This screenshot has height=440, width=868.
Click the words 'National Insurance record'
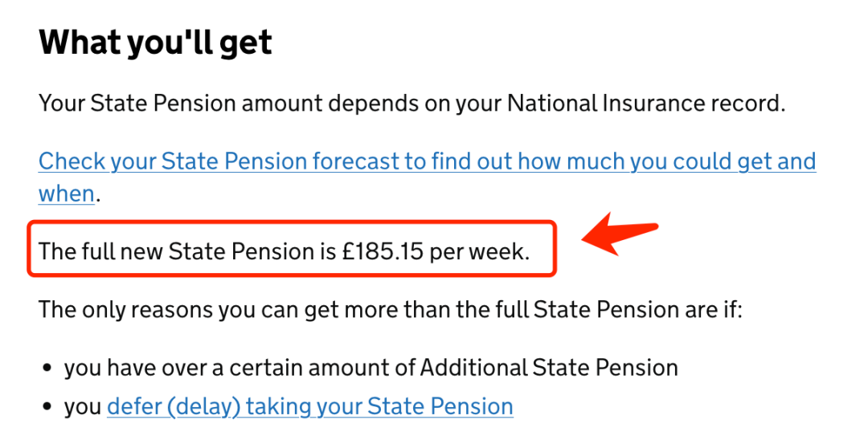(x=644, y=104)
